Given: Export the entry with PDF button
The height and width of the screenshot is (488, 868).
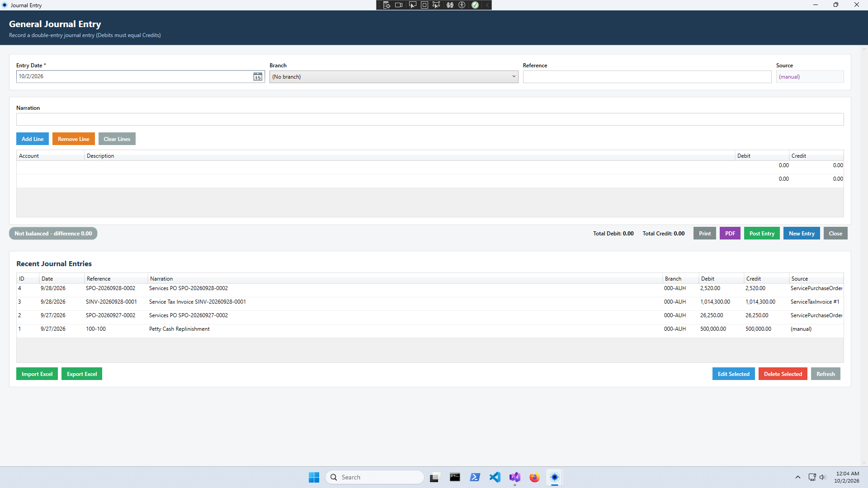Looking at the screenshot, I should [730, 233].
